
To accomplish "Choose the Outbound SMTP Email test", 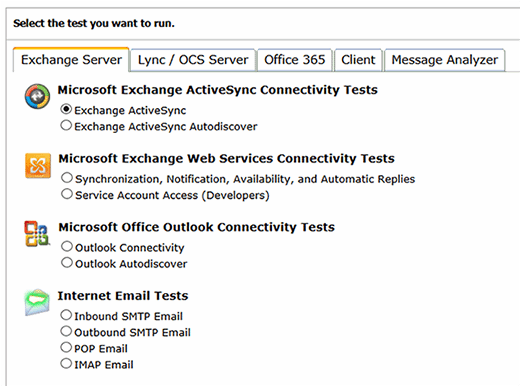I will [x=66, y=331].
